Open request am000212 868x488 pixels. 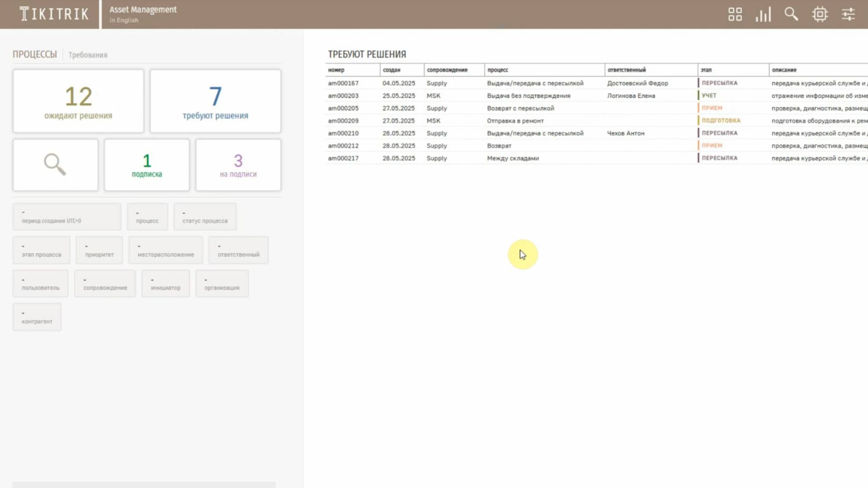343,146
